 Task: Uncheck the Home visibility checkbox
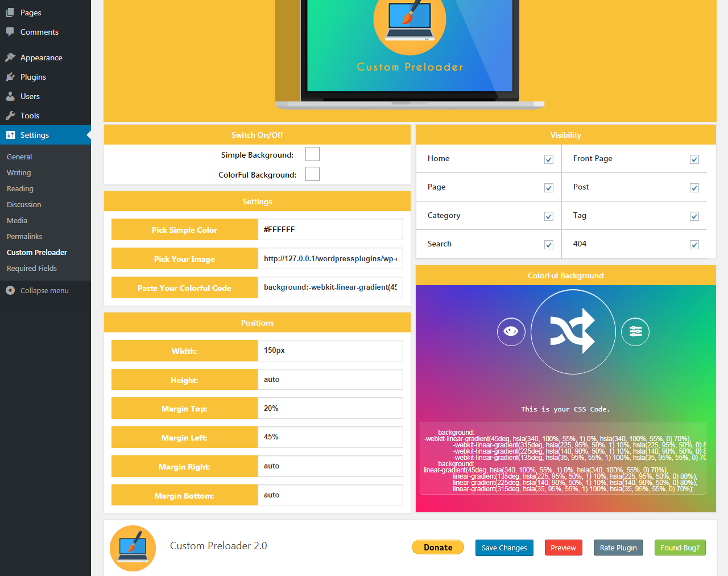point(549,159)
